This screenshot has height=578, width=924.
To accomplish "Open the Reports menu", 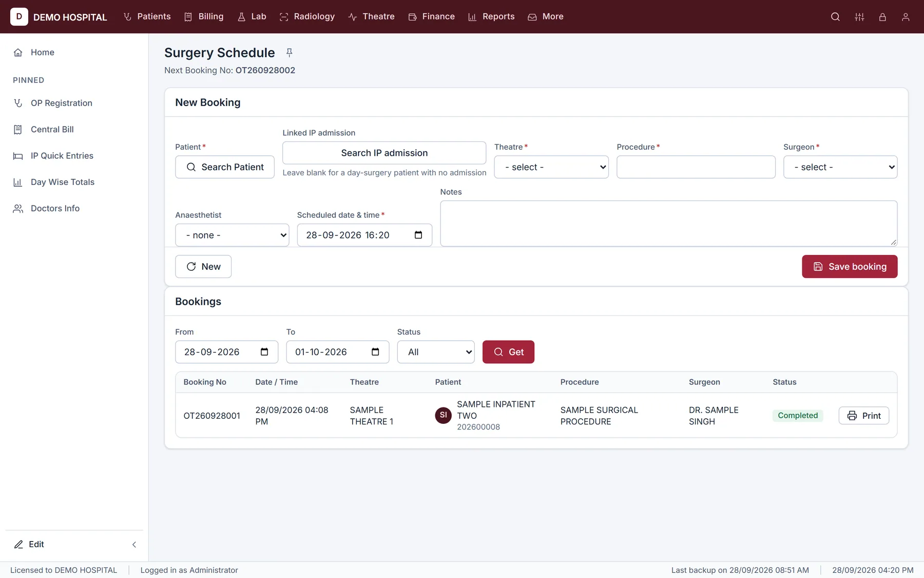I will click(x=491, y=16).
